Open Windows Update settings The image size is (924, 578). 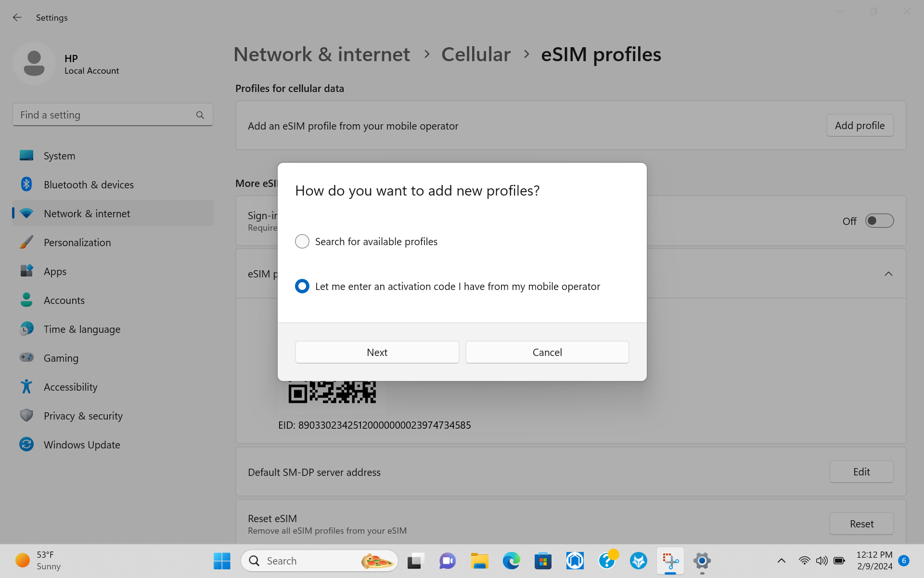coord(113,445)
